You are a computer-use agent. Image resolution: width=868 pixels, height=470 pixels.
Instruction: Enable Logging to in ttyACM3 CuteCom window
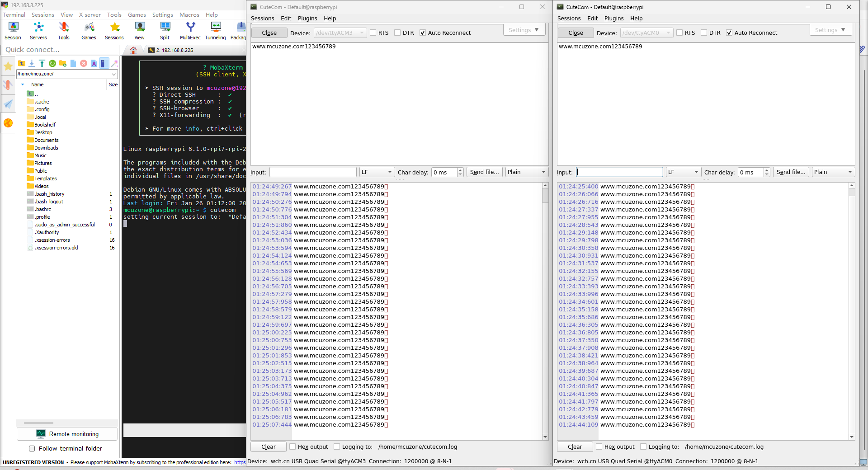(x=337, y=446)
